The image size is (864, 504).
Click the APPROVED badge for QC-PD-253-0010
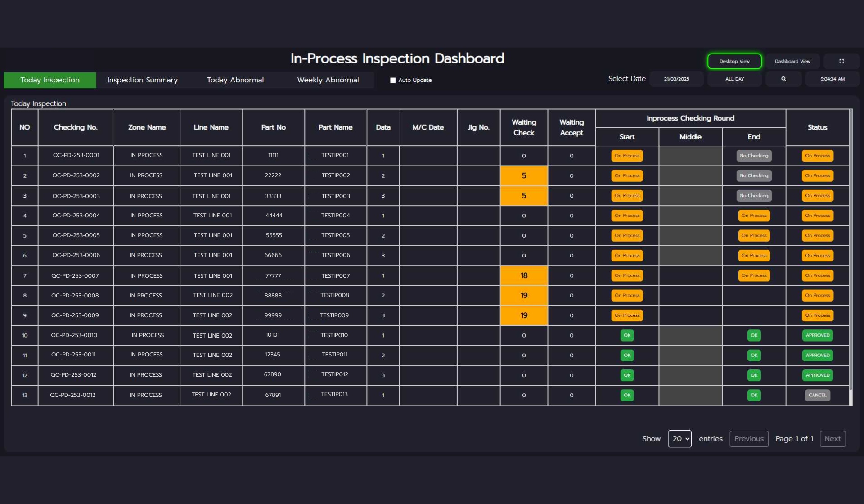point(817,335)
